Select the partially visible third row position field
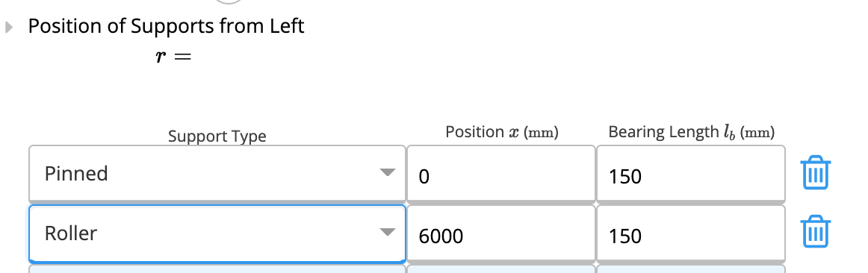Screen dimensions: 868x273 click(x=501, y=269)
